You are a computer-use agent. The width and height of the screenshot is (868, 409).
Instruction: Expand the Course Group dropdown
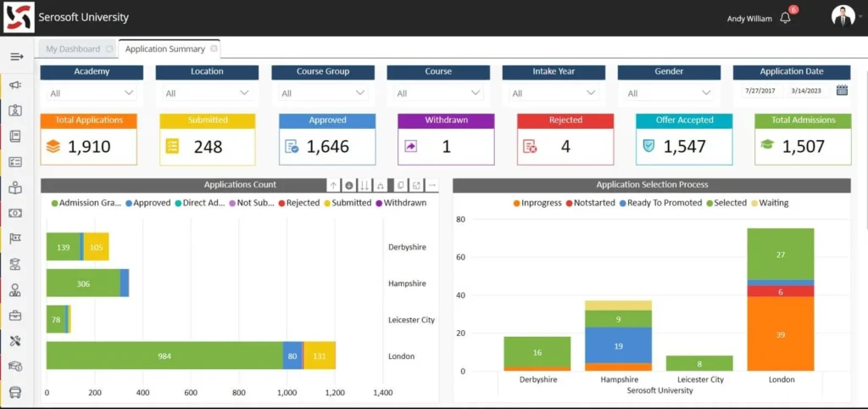pyautogui.click(x=324, y=92)
